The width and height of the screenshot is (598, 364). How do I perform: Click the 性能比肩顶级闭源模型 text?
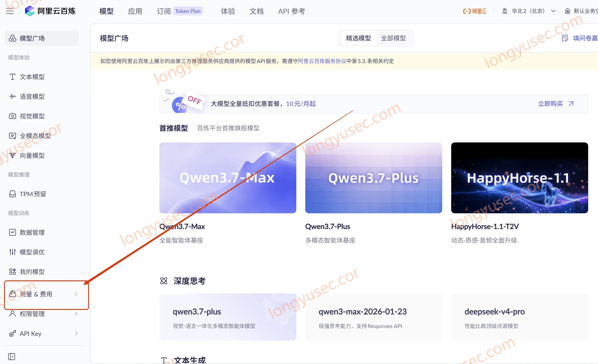point(491,326)
